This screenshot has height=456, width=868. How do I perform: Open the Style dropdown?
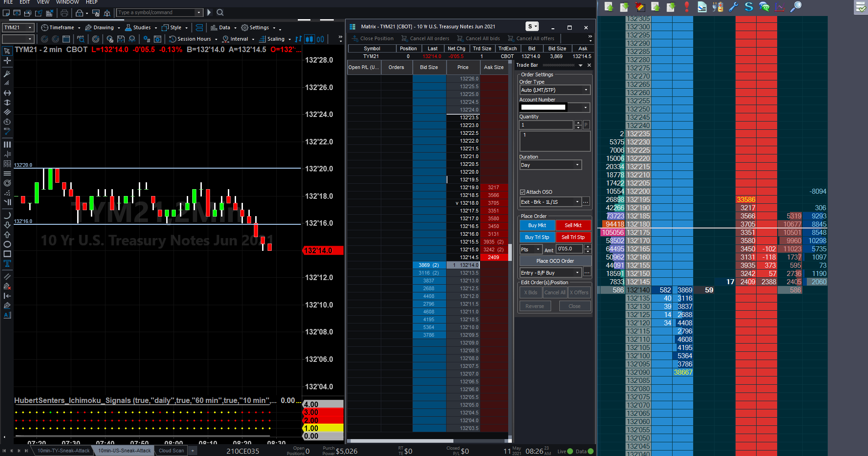pos(175,27)
